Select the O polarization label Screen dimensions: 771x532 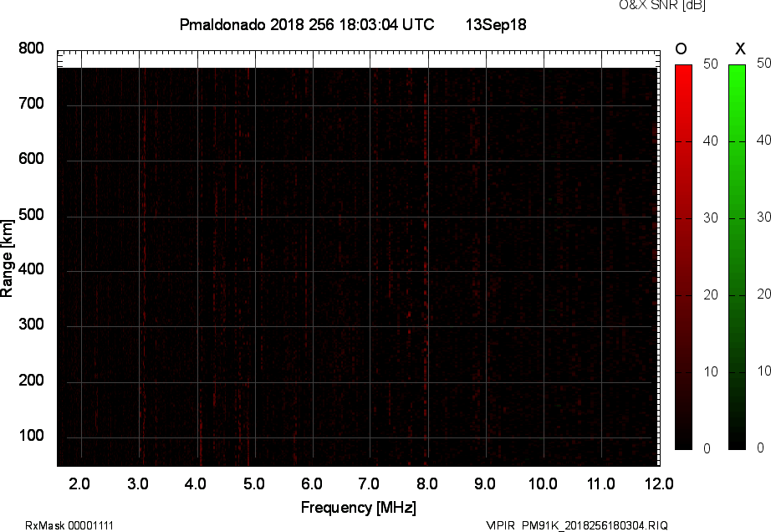682,49
